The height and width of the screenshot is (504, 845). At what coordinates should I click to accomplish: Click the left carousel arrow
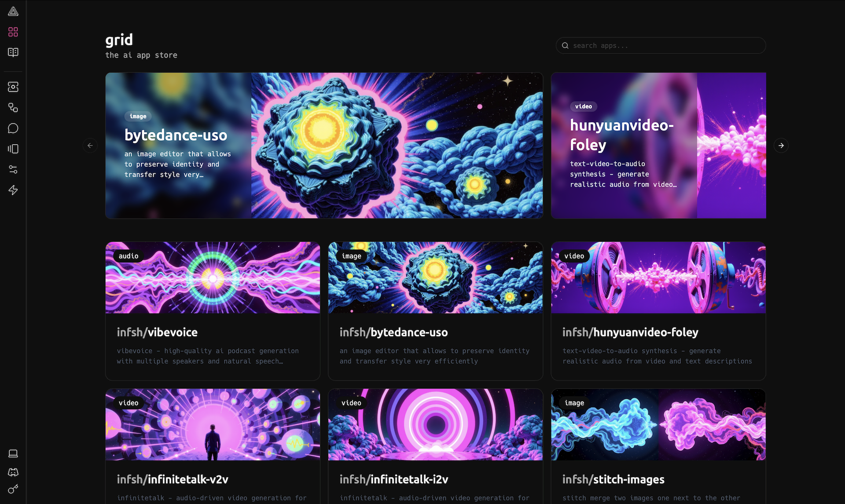click(x=90, y=145)
